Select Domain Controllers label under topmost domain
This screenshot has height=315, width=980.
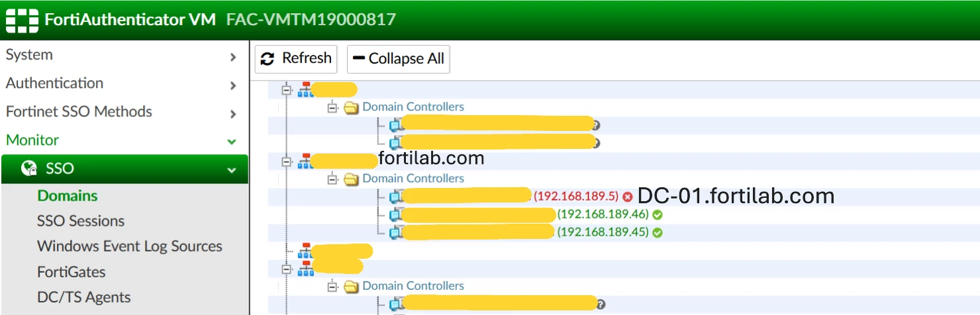[413, 107]
